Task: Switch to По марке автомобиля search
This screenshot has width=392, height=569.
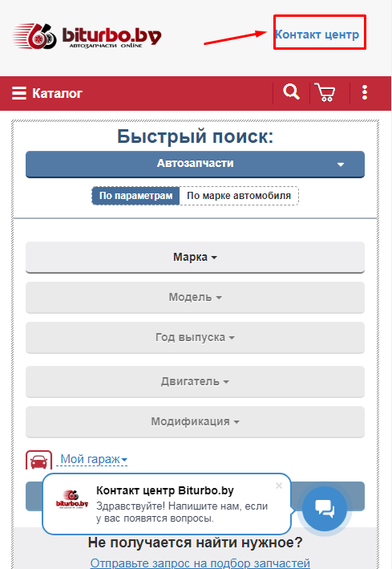Action: click(239, 196)
